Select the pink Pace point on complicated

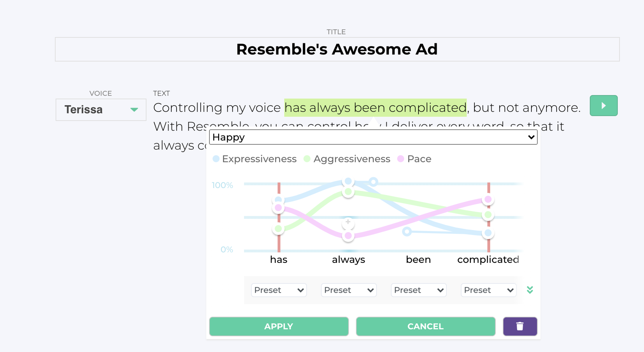[488, 199]
